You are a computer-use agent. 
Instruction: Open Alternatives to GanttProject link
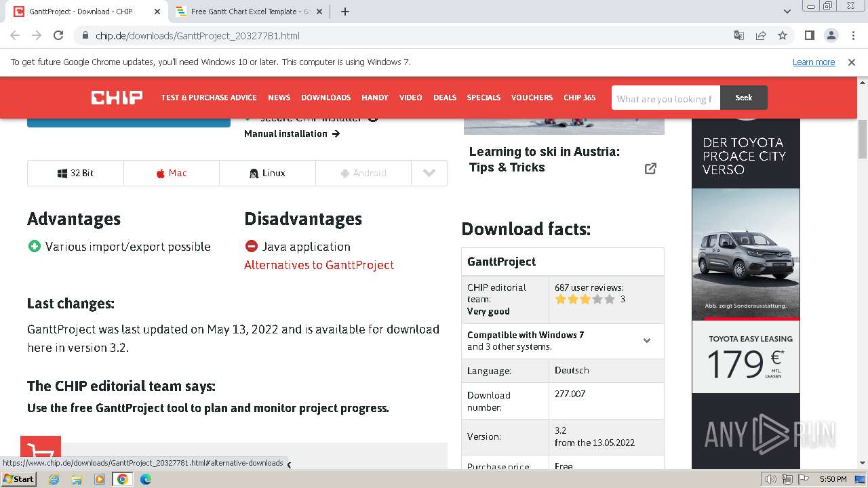click(319, 265)
